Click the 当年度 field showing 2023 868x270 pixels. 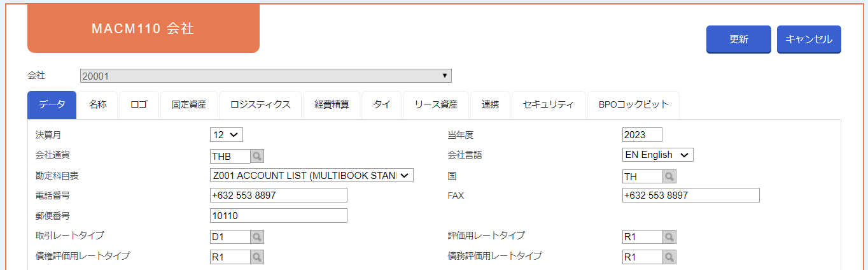[642, 134]
